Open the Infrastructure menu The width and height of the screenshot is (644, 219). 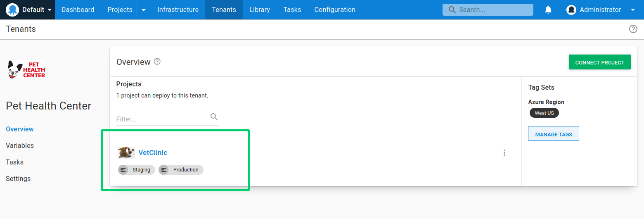click(178, 10)
